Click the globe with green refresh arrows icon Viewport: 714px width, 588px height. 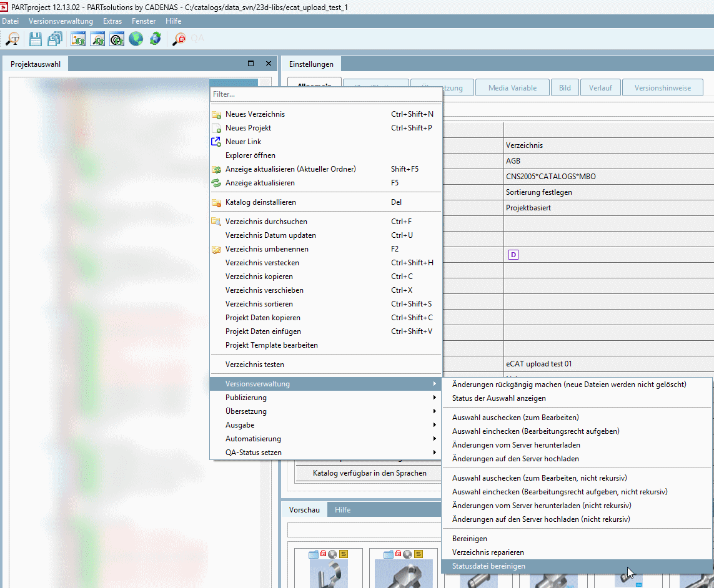click(156, 39)
